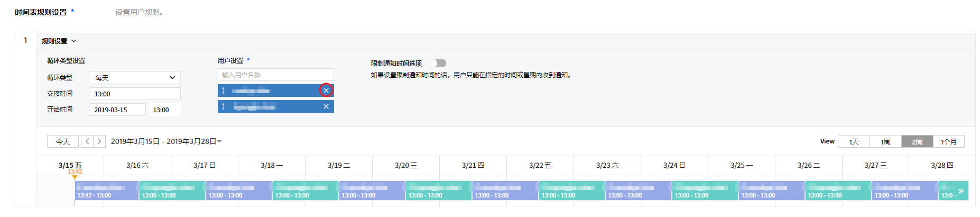Viewport: 980px width, 217px height.
Task: Switch the view to 1周
Action: click(x=885, y=141)
